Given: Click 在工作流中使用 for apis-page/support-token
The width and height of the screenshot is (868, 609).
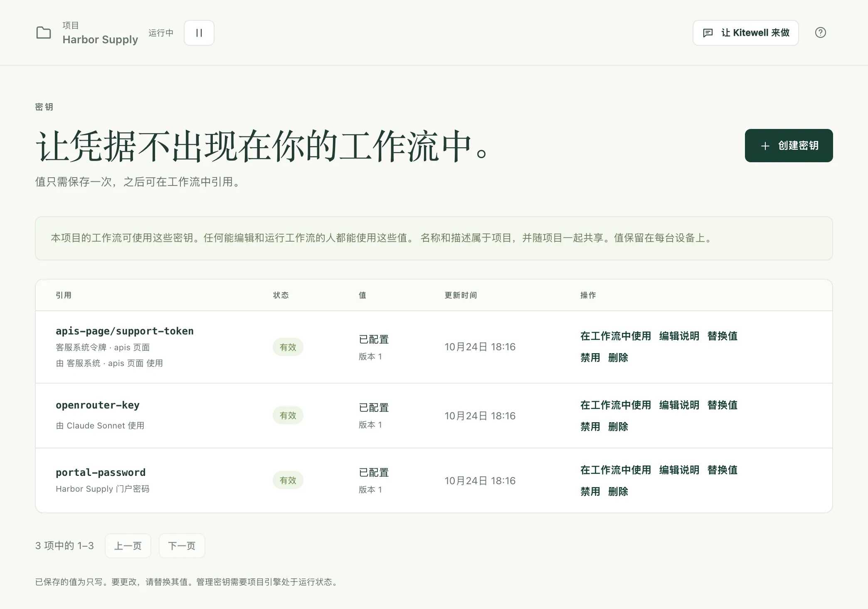Looking at the screenshot, I should click(x=616, y=336).
